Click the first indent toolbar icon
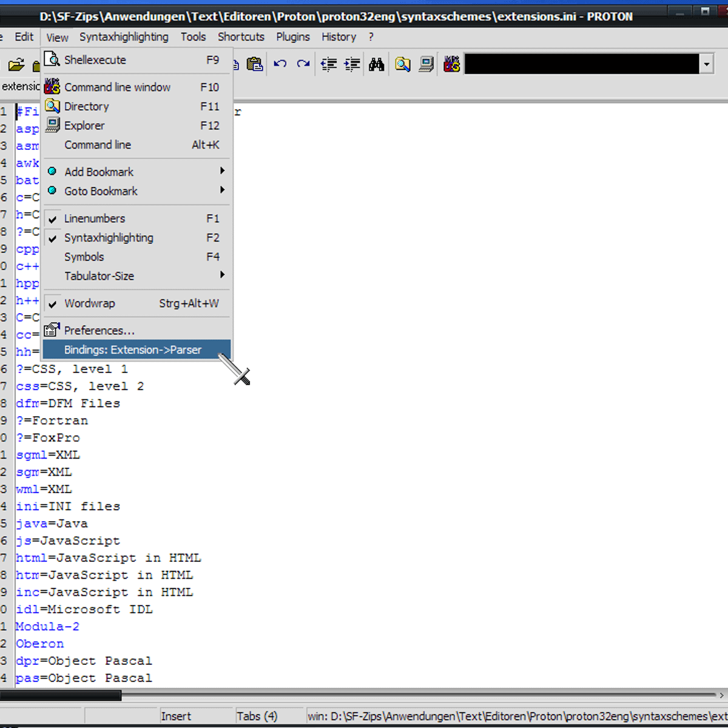Viewport: 728px width, 728px height. 329,64
